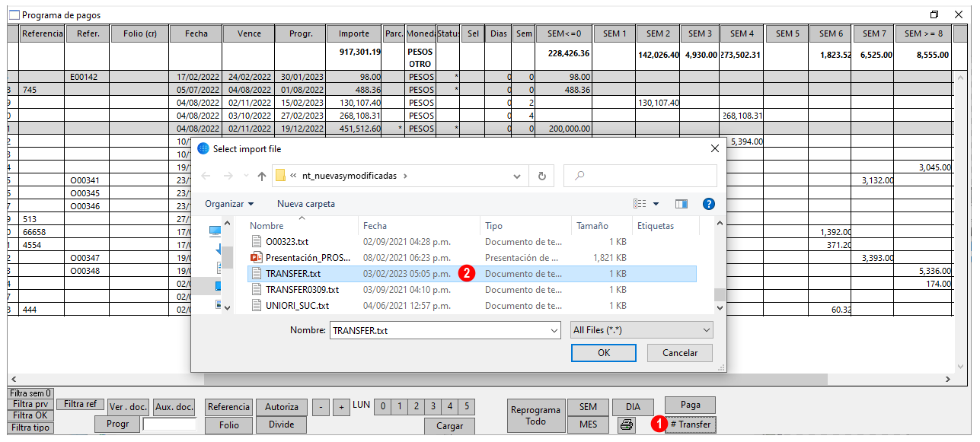The image size is (980, 442).
Task: Click the Cargar button
Action: 449,426
